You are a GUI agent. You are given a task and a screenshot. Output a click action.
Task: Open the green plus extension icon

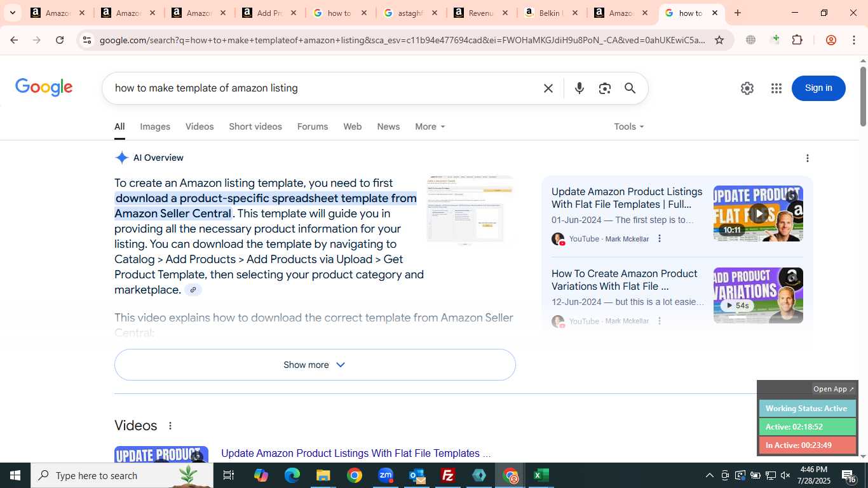coord(775,40)
